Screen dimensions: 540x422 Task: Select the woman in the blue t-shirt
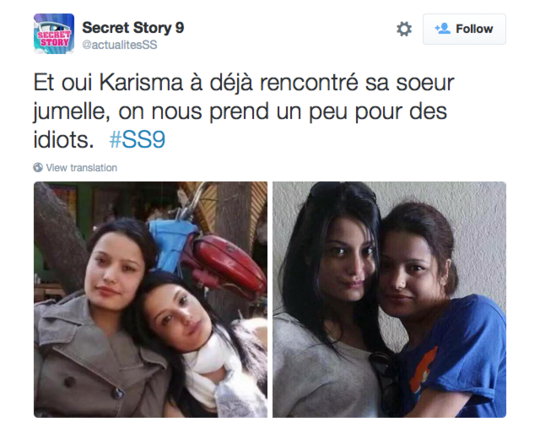pos(441,310)
